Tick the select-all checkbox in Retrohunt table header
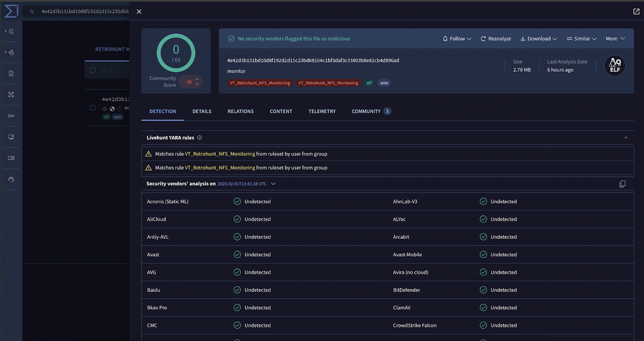 point(92,70)
